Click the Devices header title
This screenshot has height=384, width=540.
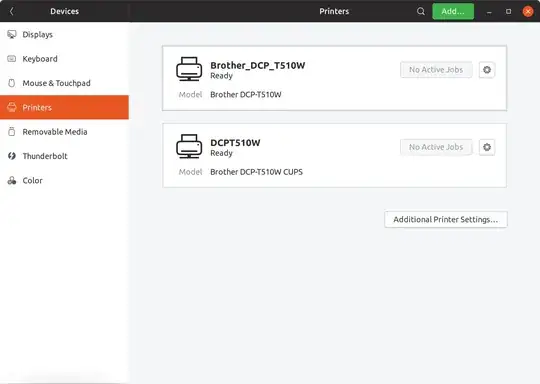click(x=64, y=11)
